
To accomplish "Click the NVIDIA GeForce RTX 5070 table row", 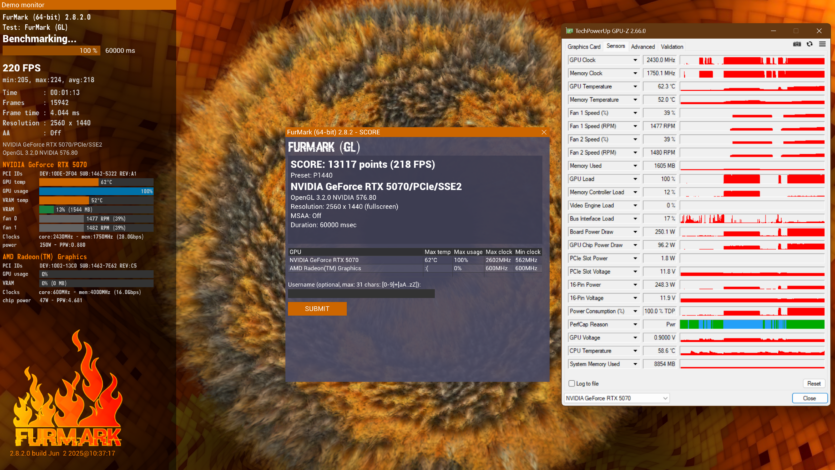I will click(415, 260).
